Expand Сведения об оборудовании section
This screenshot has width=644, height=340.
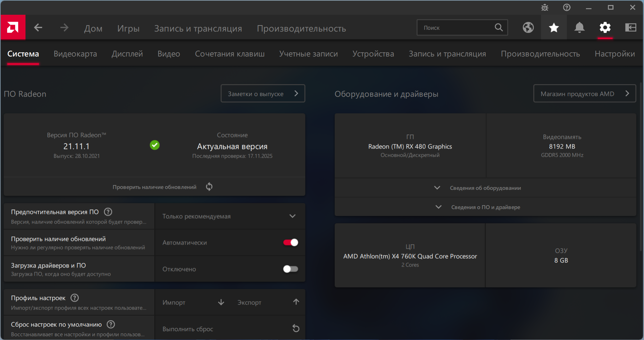tap(485, 188)
